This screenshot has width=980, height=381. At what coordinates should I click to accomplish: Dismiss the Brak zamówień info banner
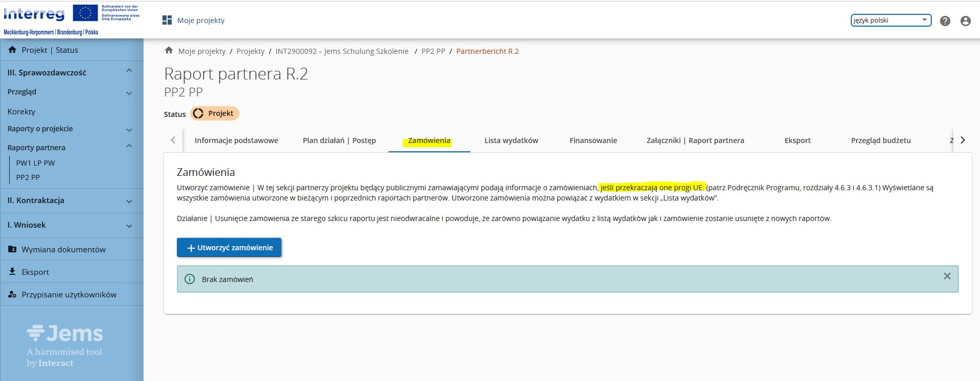[x=947, y=276]
